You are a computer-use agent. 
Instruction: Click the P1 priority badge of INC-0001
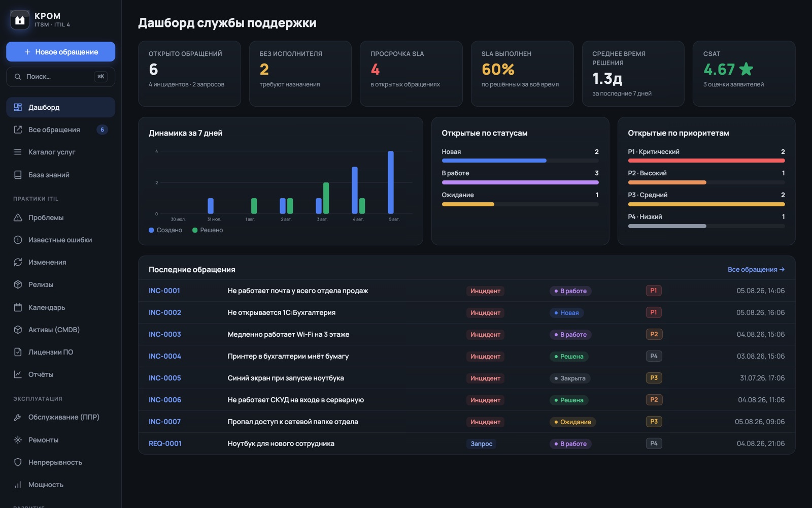(654, 291)
